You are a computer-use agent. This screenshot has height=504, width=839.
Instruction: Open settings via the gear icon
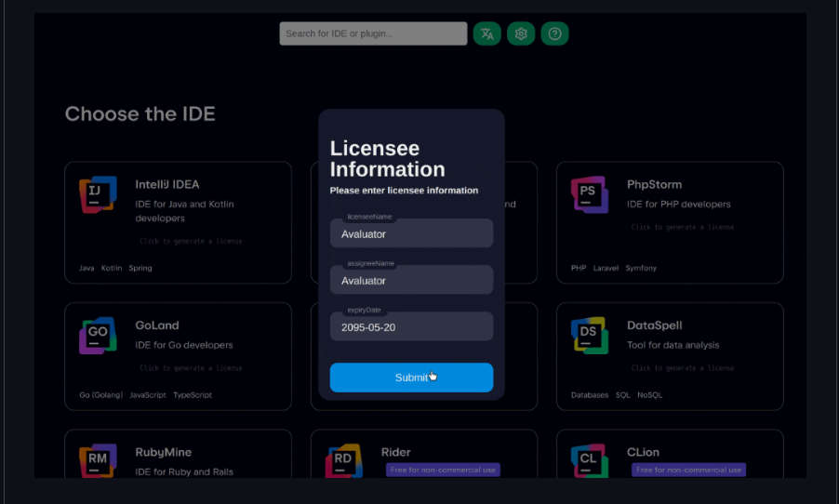coord(521,33)
